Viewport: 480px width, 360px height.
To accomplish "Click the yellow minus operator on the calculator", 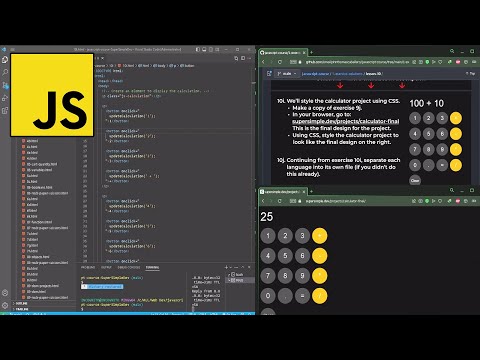I will click(x=319, y=256).
